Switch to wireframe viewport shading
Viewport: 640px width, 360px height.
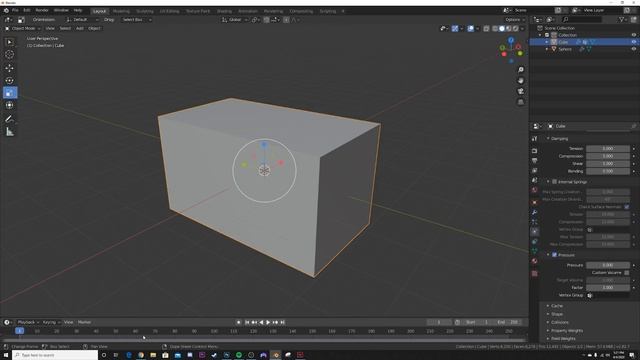pos(495,29)
